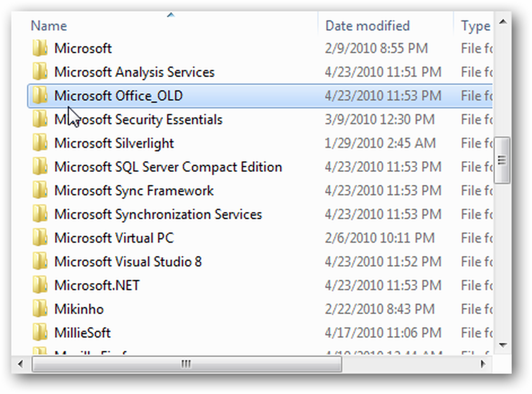532x394 pixels.
Task: Click the date 2/6/2010 10:11 PM
Action: (380, 238)
